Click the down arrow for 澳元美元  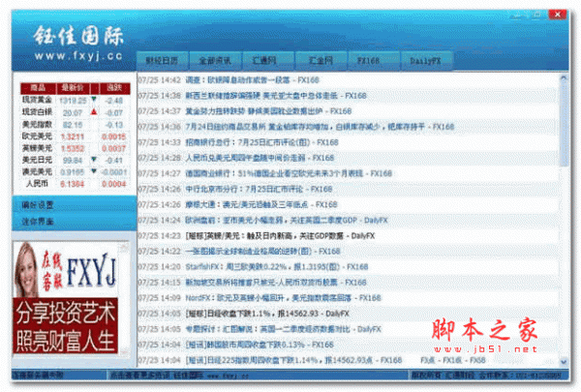tap(94, 171)
